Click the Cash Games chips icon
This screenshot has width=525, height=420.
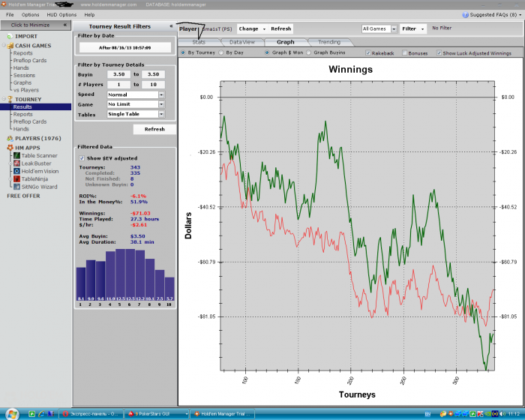click(x=9, y=45)
